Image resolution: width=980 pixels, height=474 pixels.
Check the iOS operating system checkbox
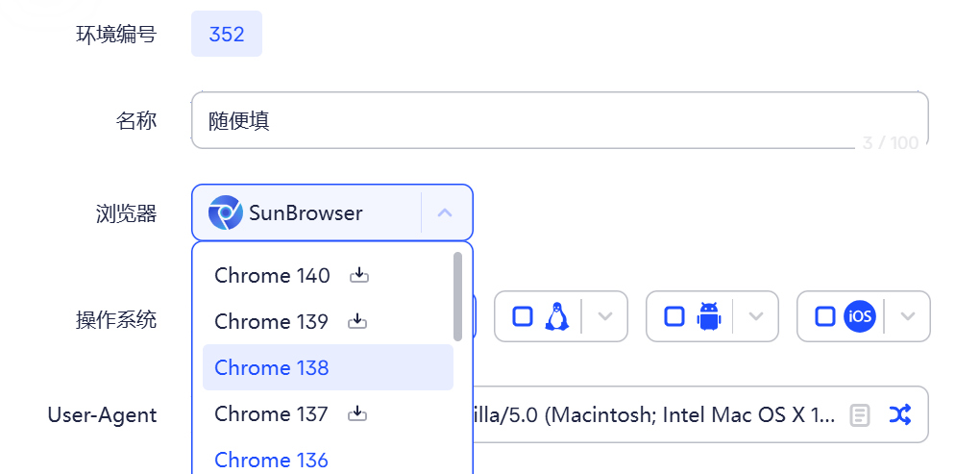825,316
